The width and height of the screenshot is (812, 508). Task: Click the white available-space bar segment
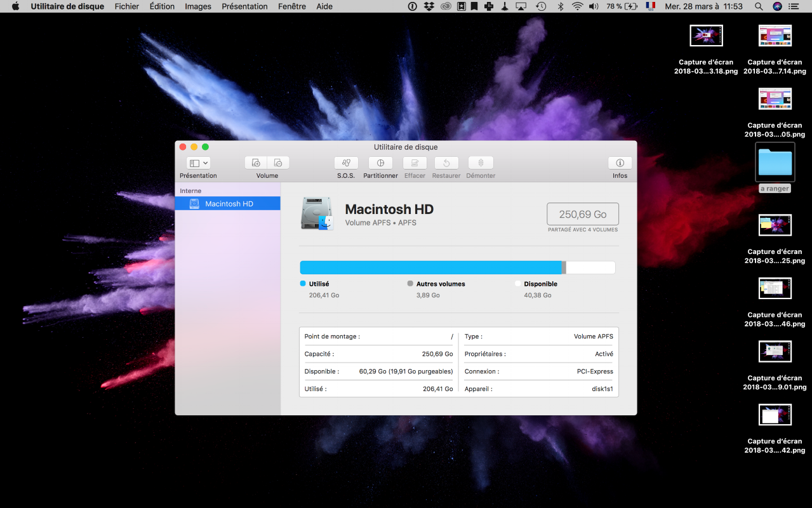[590, 267]
